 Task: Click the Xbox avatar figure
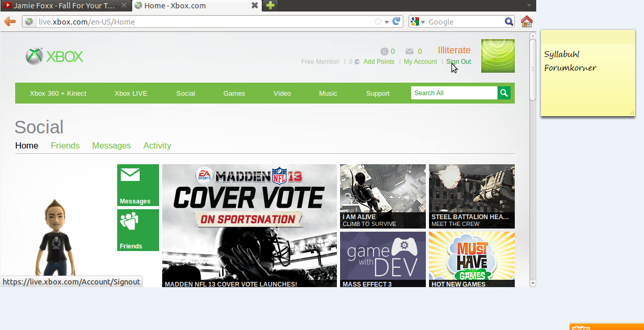coord(56,238)
